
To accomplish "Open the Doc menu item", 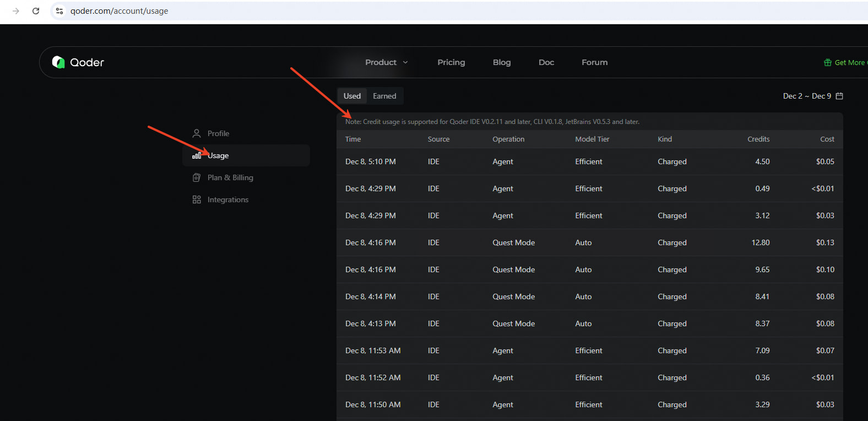I will (x=546, y=62).
